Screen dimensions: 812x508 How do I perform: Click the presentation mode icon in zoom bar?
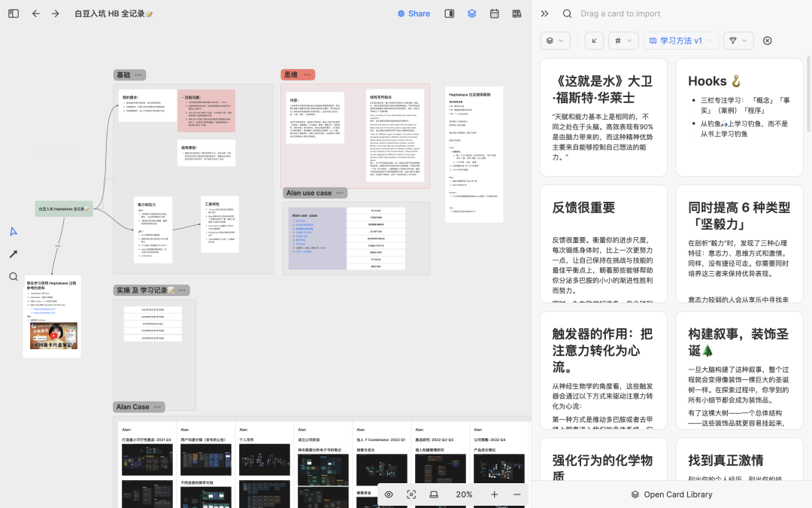434,494
